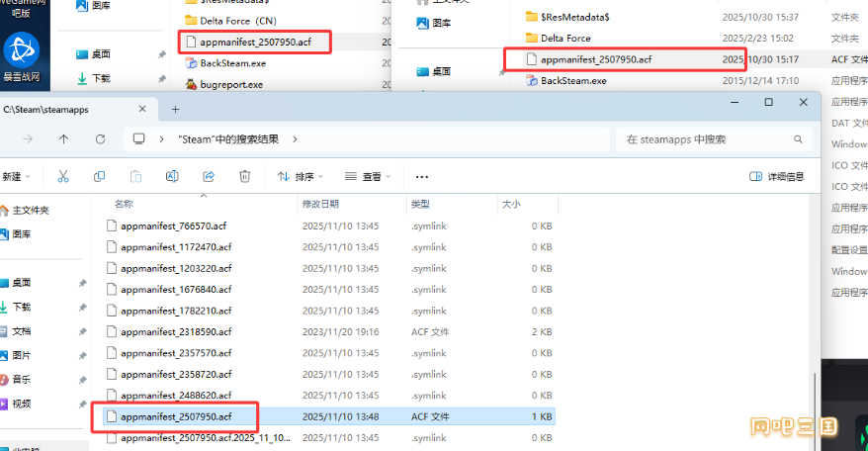Expand the 新建 new item dropdown
The height and width of the screenshot is (451, 868).
pos(15,177)
